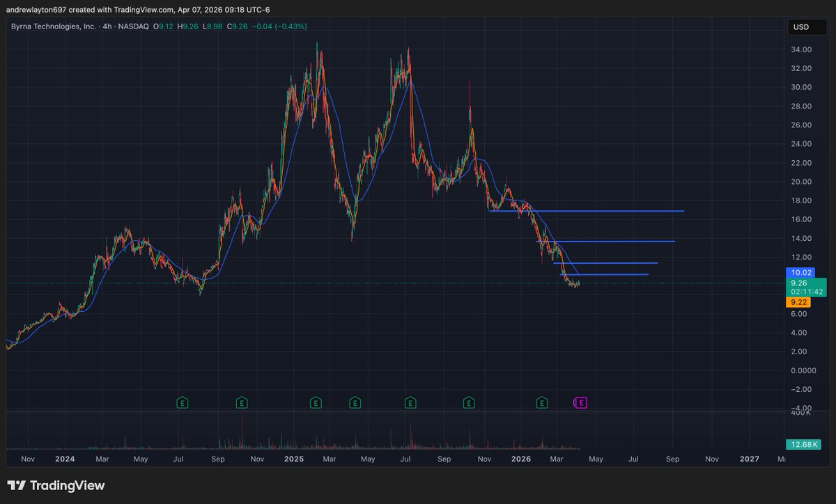836x504 pixels.
Task: Click the 22.00 price axis label
Action: (800, 163)
